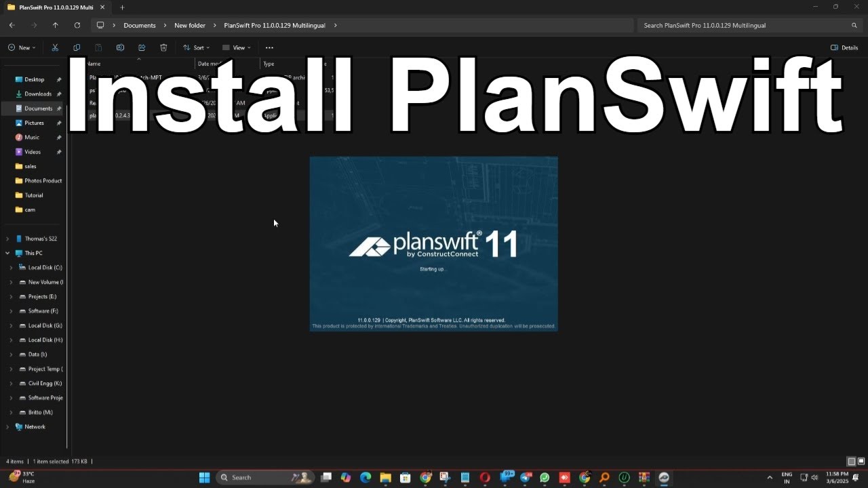The image size is (868, 488).
Task: Refresh the current folder view
Action: (x=77, y=25)
